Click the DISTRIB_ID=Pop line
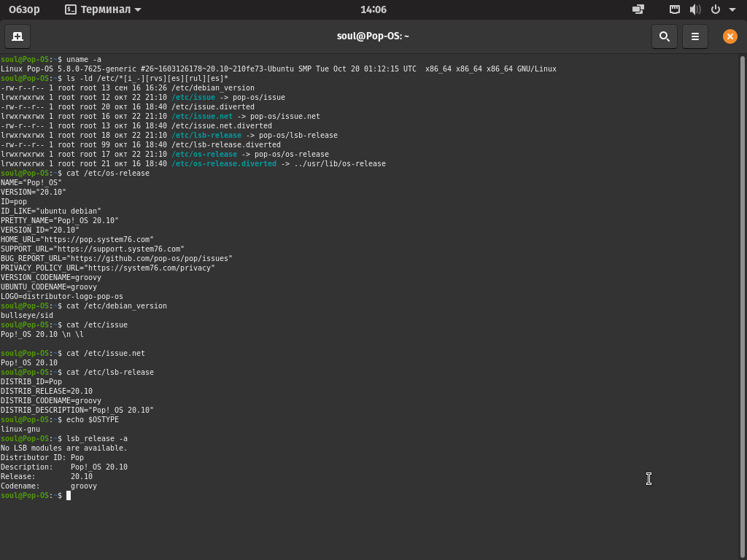 click(x=31, y=382)
